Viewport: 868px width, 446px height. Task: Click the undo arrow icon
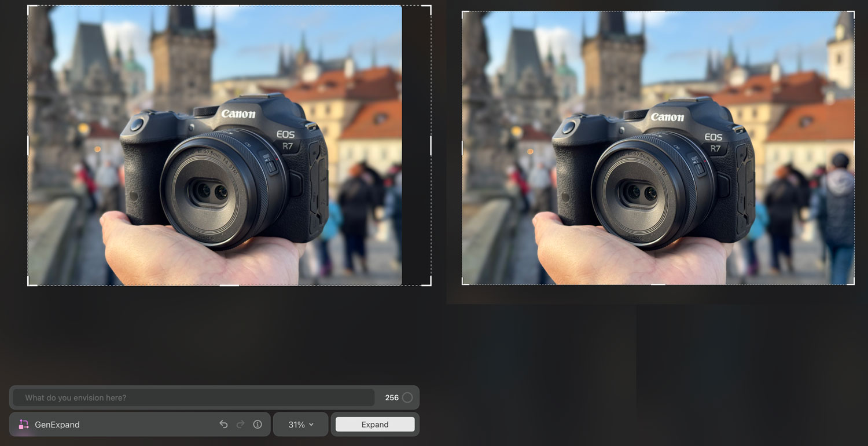coord(223,425)
